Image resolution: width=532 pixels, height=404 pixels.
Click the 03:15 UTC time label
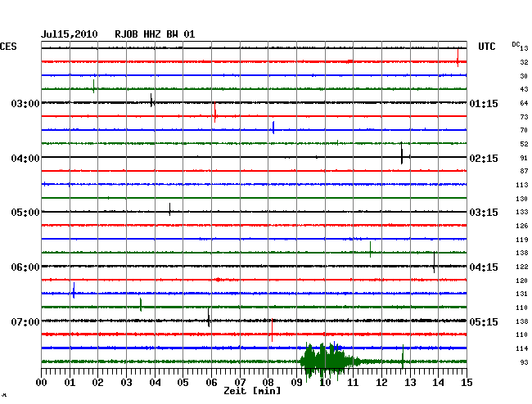click(484, 213)
